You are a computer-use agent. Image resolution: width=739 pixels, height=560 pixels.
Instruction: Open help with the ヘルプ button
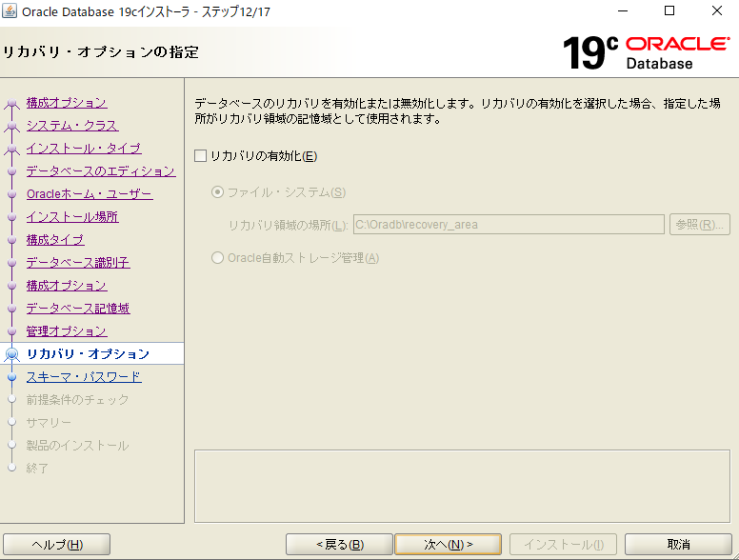(x=57, y=544)
